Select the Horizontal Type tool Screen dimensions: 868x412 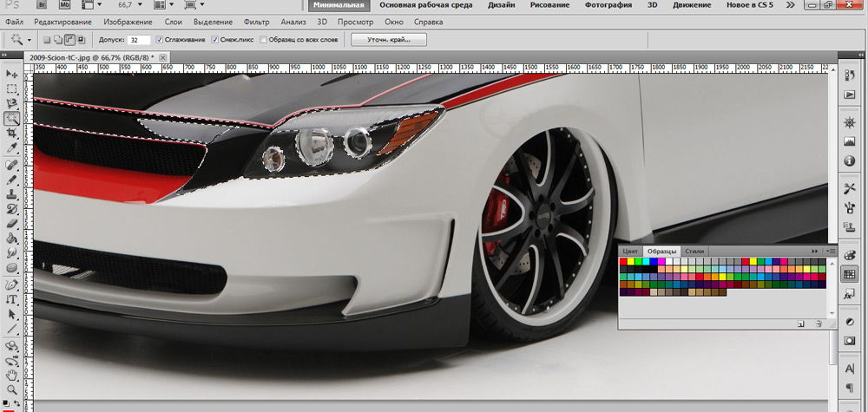12,298
